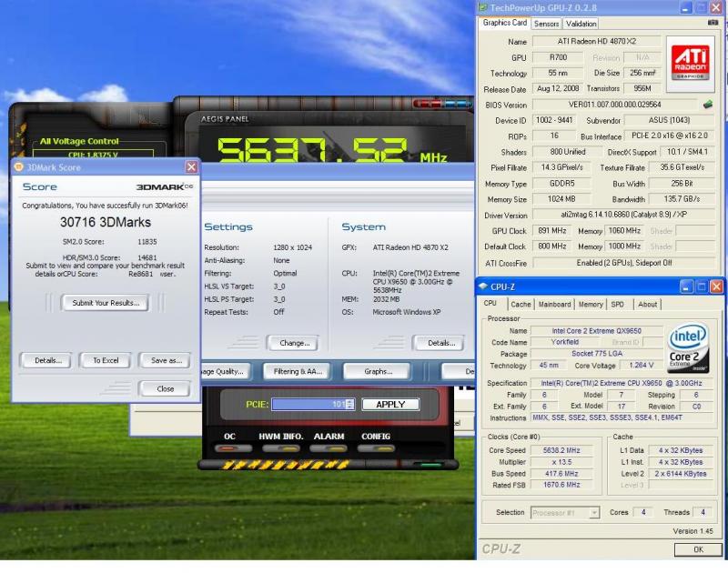Open the Memory tab in CPU-Z
Image resolution: width=728 pixels, height=573 pixels.
coord(591,305)
